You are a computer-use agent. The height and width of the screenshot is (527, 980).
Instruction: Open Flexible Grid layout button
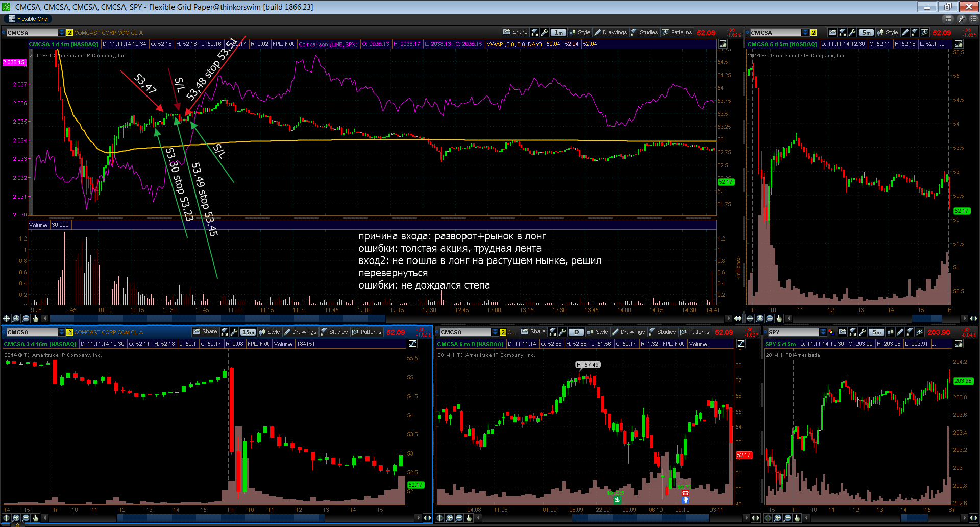coord(29,19)
